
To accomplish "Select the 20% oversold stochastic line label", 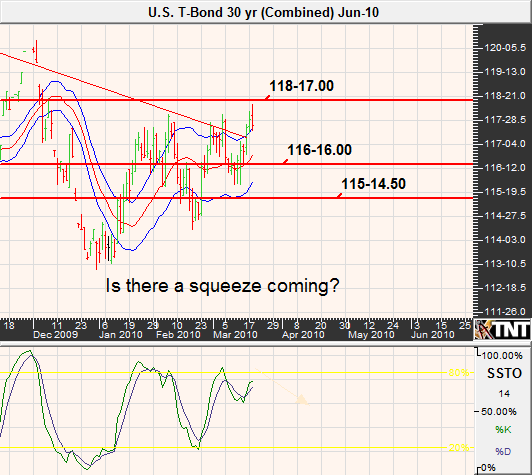I will 459,448.
